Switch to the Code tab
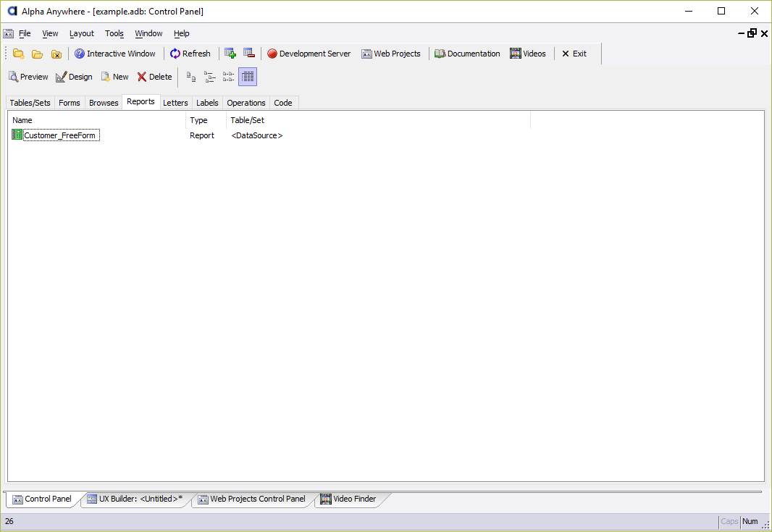772x532 pixels. (283, 102)
